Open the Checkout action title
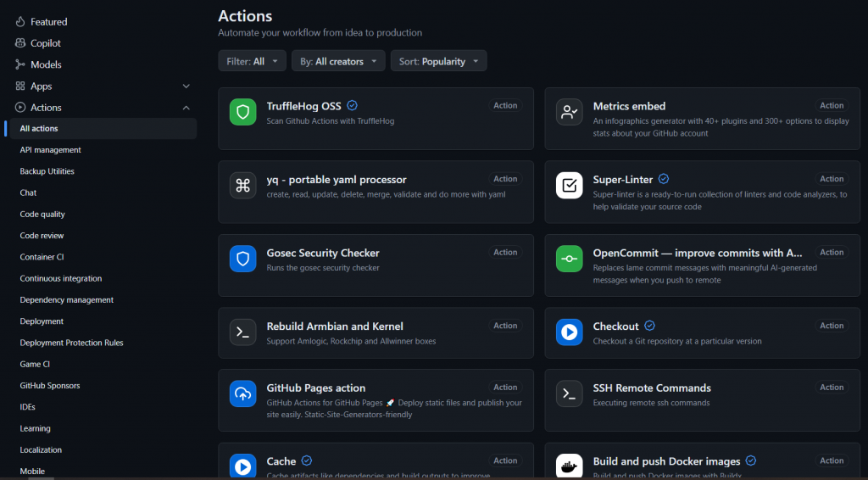Image resolution: width=868 pixels, height=480 pixels. [x=615, y=327]
